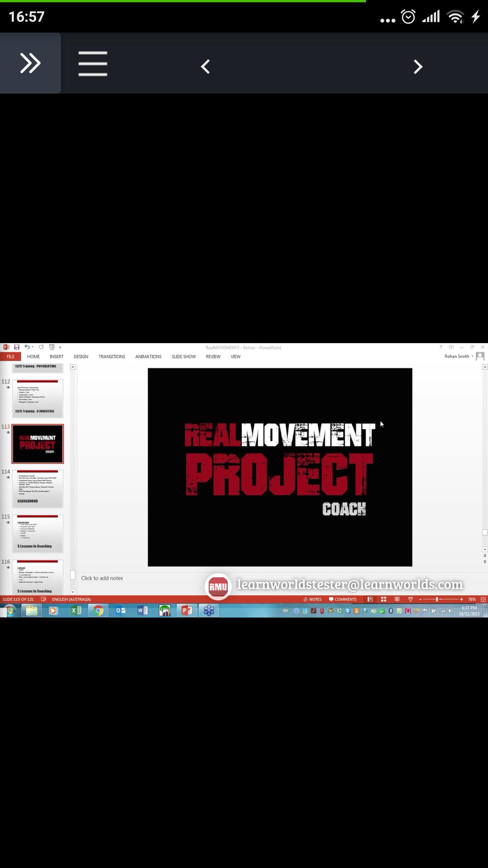488x868 pixels.
Task: Expand the course sidebar with double chevron
Action: (30, 63)
